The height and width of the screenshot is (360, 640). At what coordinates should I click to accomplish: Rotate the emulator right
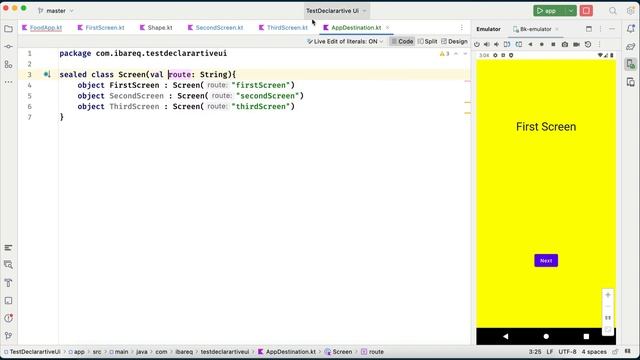coord(518,44)
